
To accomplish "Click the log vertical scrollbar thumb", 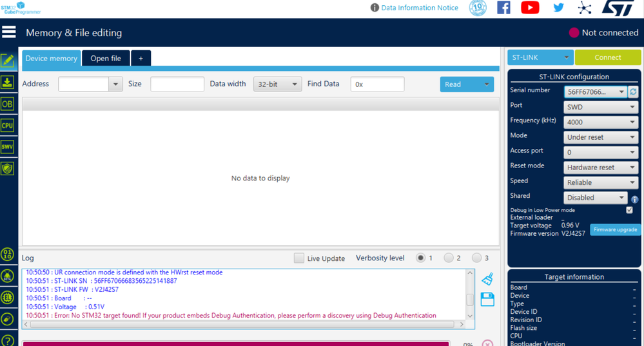I will (x=470, y=299).
